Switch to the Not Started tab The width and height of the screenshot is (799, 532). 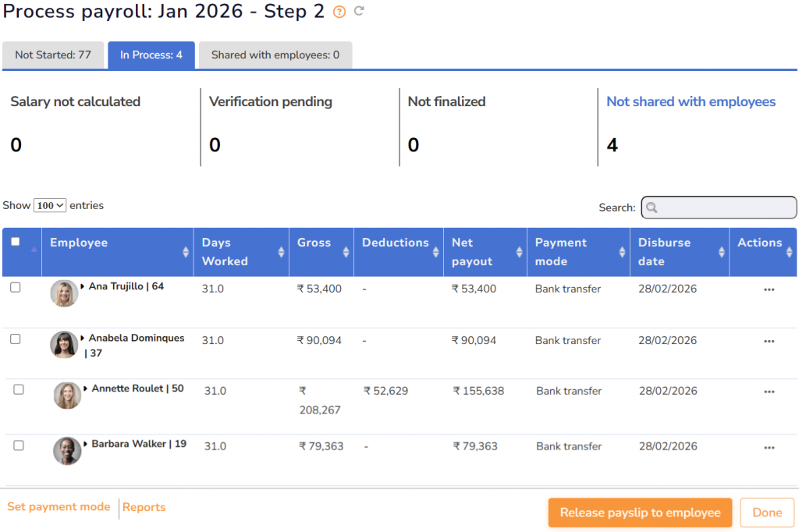[53, 55]
